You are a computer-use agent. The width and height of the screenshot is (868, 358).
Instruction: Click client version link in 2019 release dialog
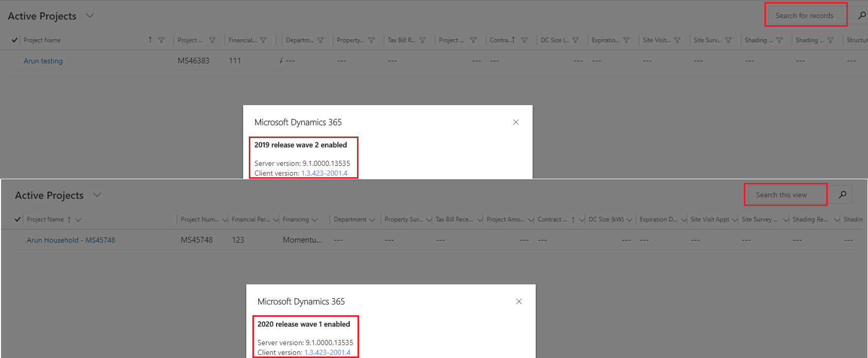point(325,173)
